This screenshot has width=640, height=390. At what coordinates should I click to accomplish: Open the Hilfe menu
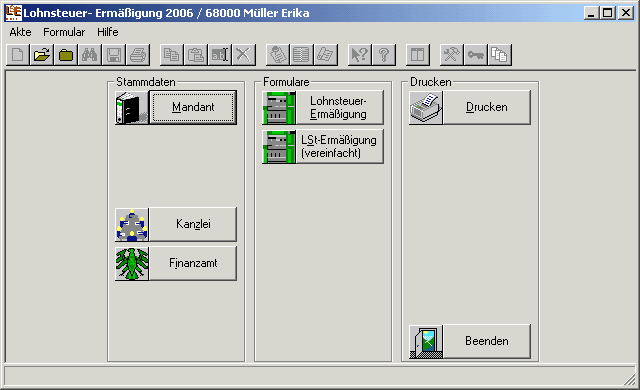(108, 32)
